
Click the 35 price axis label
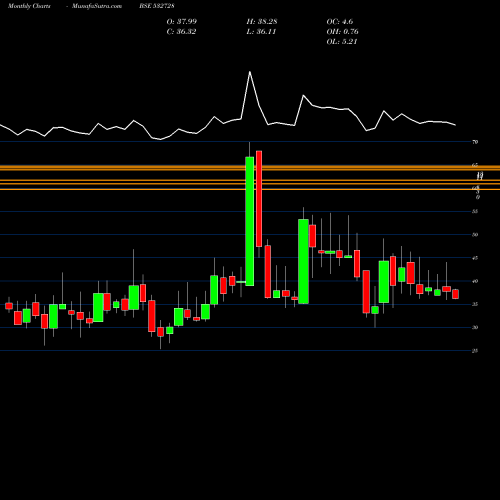pos(475,304)
